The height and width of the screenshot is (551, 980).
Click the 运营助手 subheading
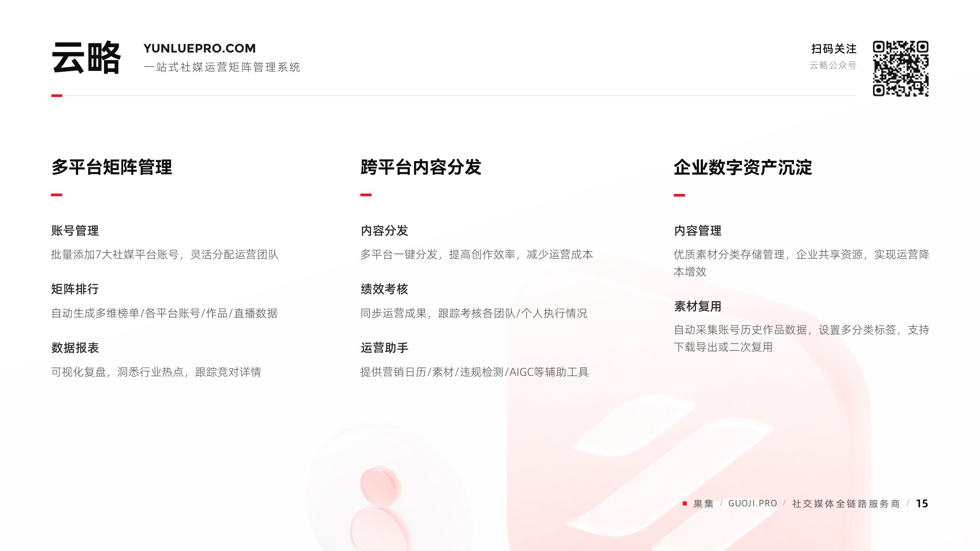tap(384, 348)
